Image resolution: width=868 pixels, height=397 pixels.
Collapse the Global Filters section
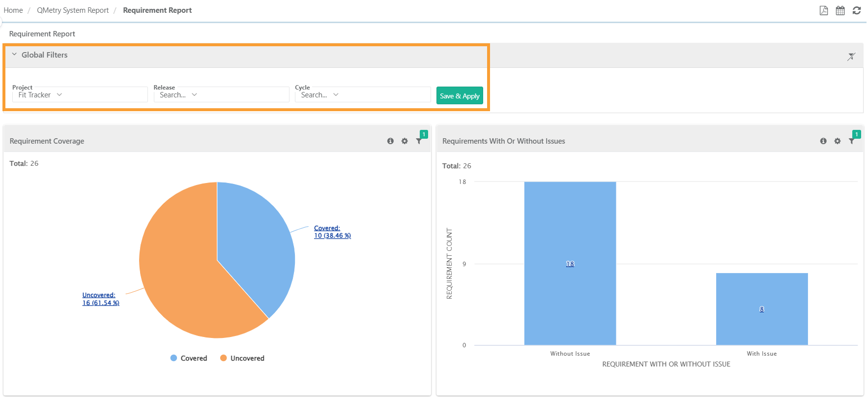click(x=14, y=55)
